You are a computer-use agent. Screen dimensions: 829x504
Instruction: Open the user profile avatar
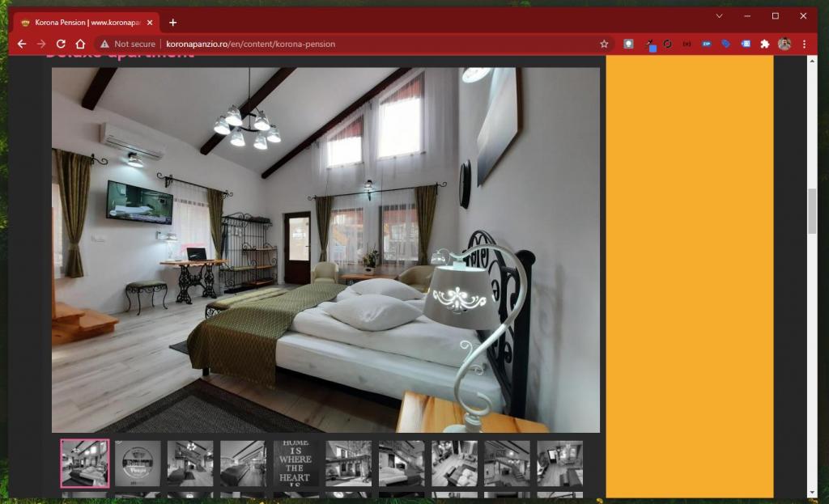coord(784,44)
